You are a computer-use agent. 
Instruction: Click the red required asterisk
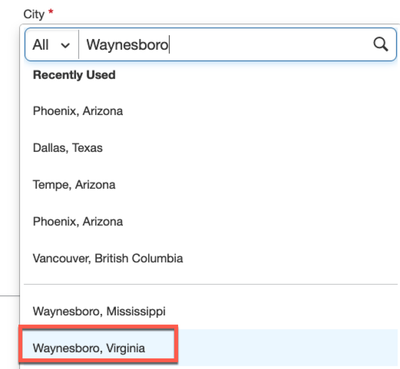(x=51, y=12)
